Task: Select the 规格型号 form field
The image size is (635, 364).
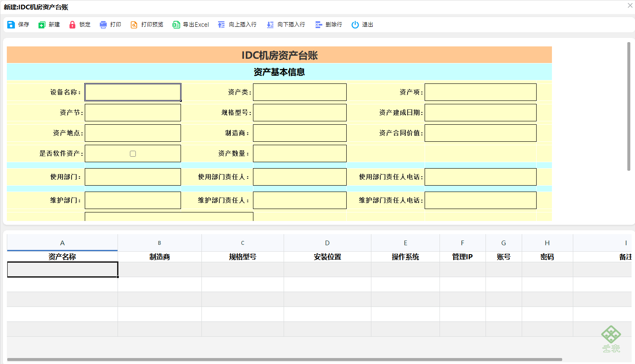Action: 300,112
